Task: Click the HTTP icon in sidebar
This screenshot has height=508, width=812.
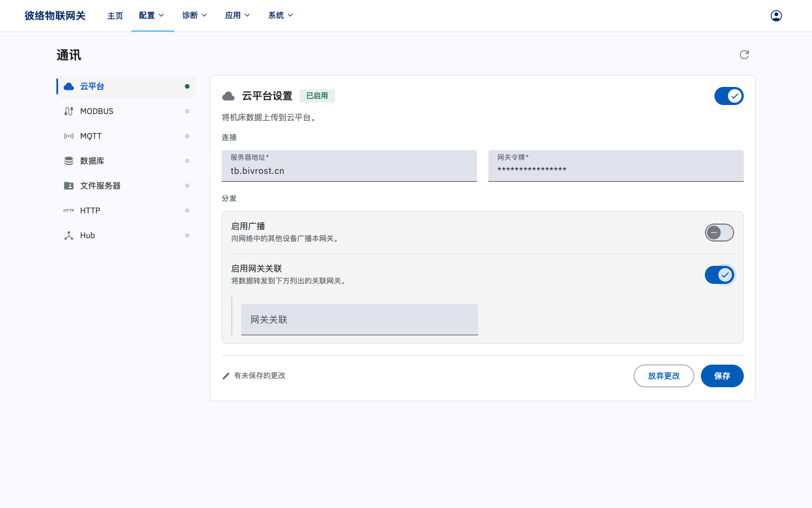Action: [69, 211]
